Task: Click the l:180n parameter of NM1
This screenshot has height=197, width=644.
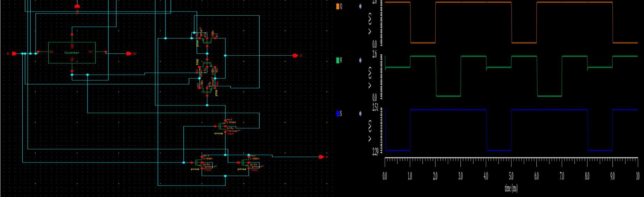Action: point(231,123)
